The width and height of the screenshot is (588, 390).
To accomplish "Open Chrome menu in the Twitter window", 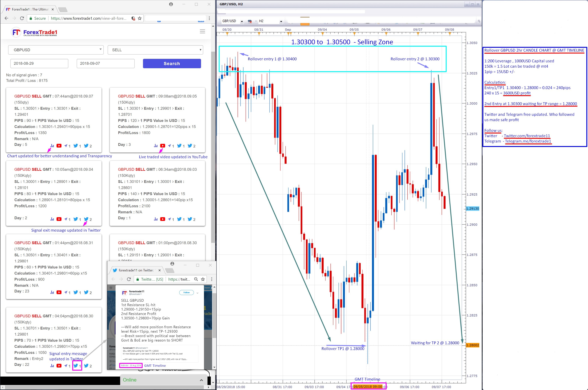I will point(212,279).
